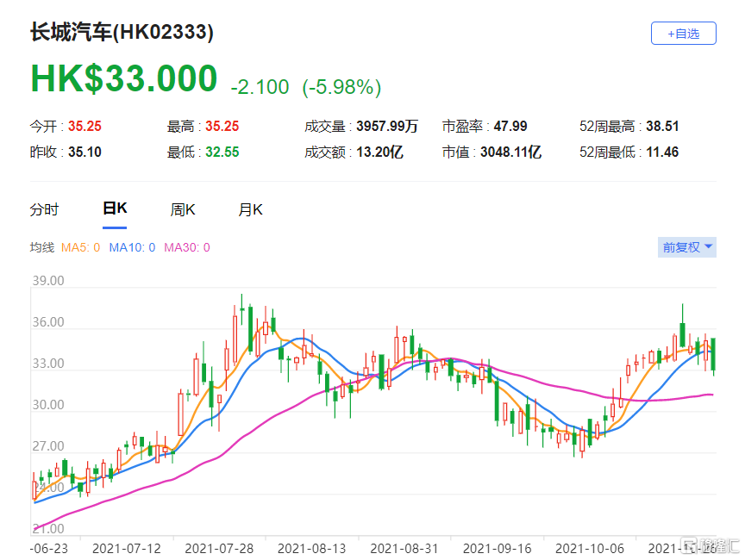The image size is (745, 560).
Task: Click the 2021-10-06 date axis label
Action: (x=590, y=549)
